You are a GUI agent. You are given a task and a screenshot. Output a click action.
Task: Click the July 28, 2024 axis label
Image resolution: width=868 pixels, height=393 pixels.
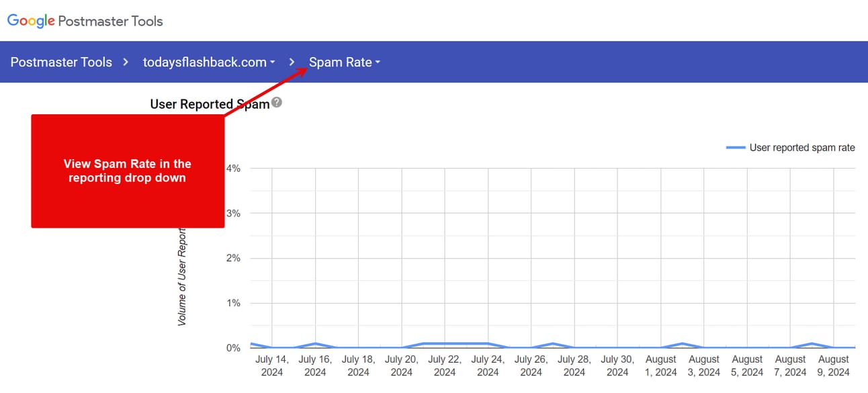(574, 365)
